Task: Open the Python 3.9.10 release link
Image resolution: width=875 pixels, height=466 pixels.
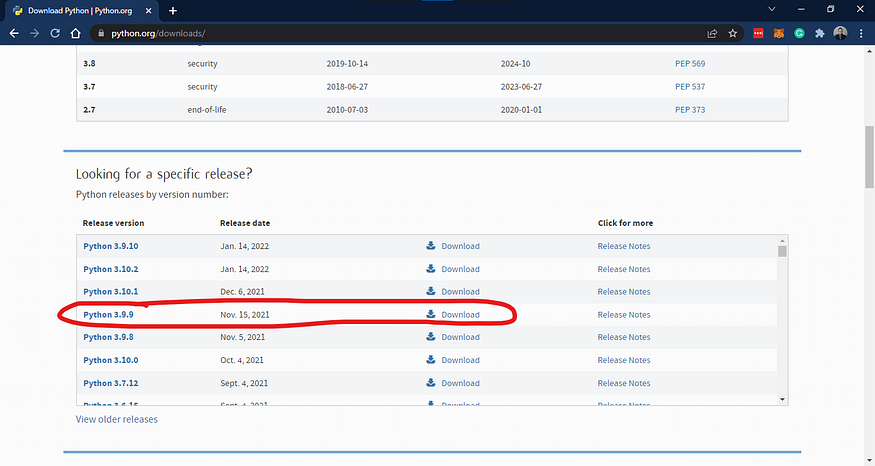Action: click(110, 246)
